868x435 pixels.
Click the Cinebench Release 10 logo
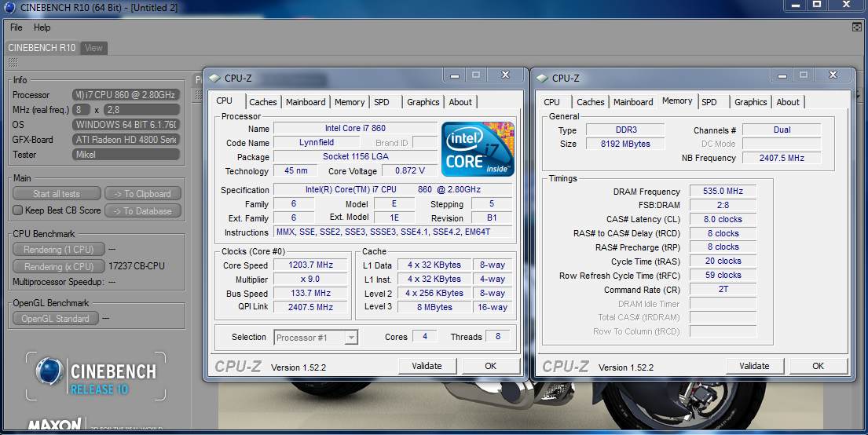tap(96, 376)
